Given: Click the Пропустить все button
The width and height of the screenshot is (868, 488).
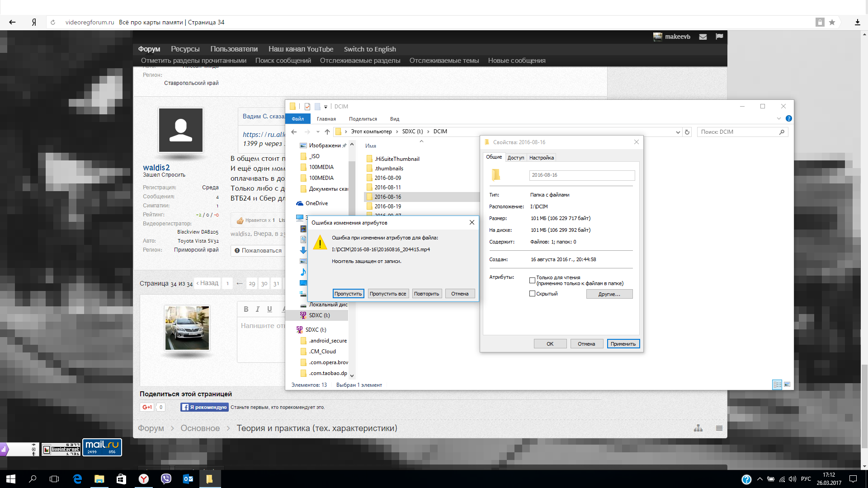Looking at the screenshot, I should (x=387, y=294).
